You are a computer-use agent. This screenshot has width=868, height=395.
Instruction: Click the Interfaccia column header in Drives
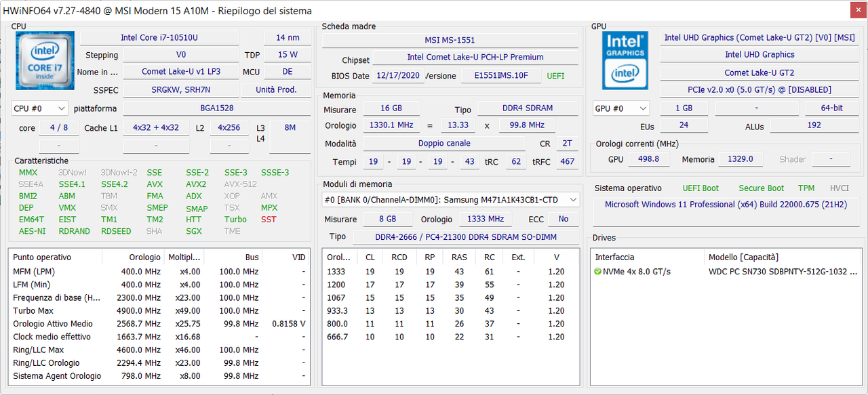coord(648,257)
